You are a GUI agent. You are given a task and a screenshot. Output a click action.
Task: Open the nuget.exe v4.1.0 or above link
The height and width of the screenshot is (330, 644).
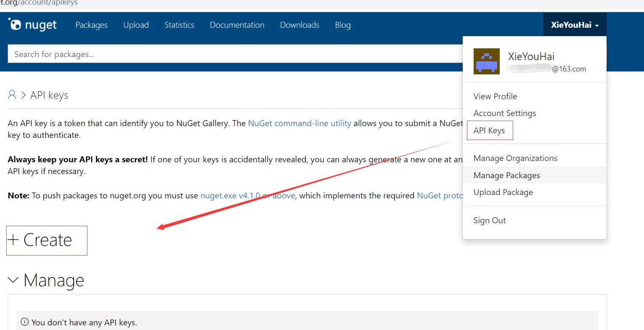248,195
